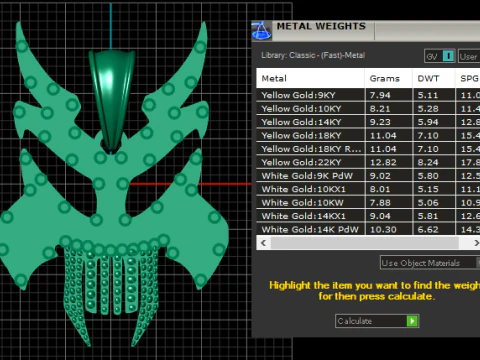Click the table scroll right arrow

(x=476, y=243)
